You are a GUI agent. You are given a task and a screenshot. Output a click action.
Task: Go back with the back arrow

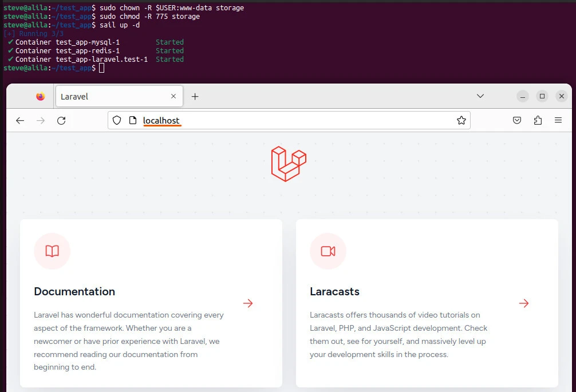20,120
